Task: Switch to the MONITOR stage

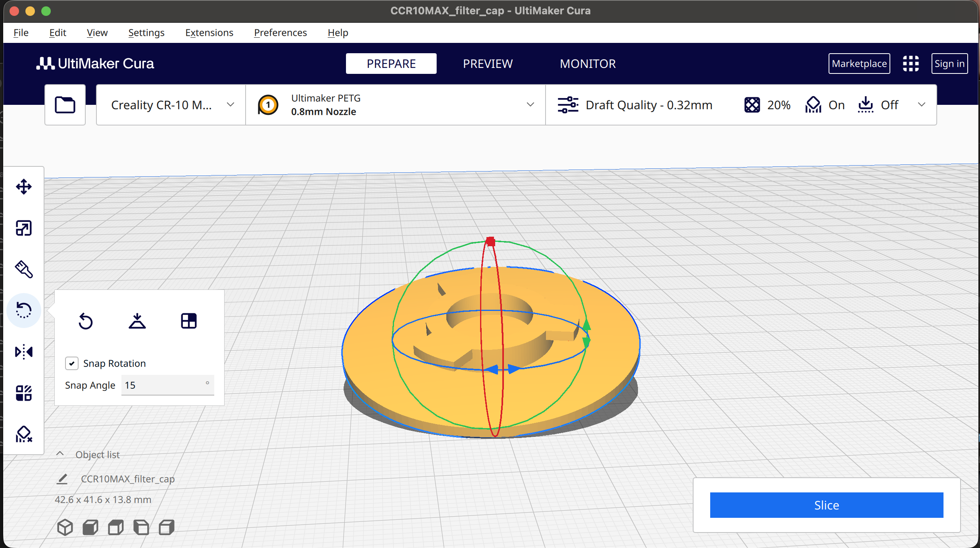Action: point(588,64)
